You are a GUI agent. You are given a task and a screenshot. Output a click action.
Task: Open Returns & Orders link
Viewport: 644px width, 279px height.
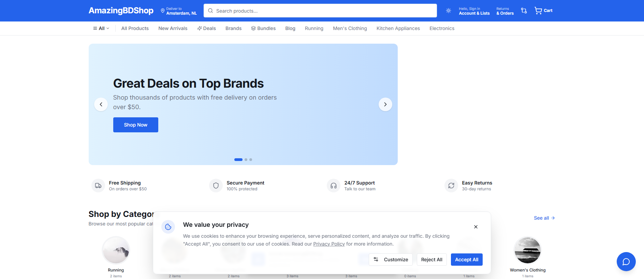pos(505,11)
